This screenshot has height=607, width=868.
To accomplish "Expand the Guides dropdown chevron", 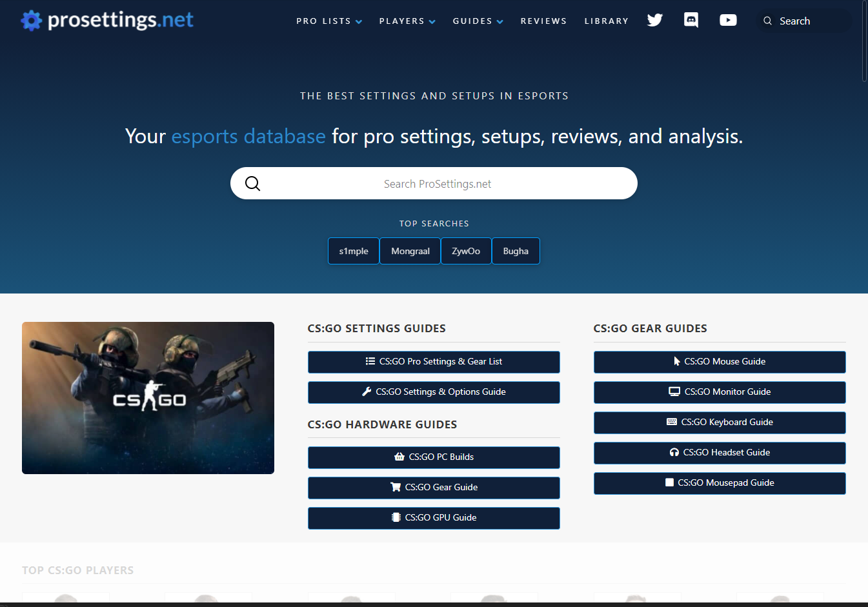I will click(x=500, y=22).
